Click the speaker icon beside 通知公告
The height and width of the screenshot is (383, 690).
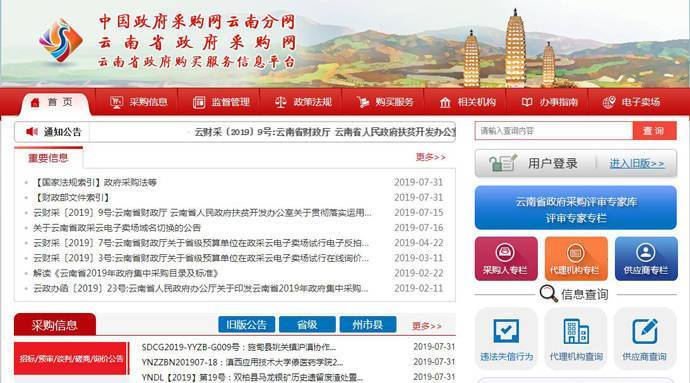tap(32, 132)
